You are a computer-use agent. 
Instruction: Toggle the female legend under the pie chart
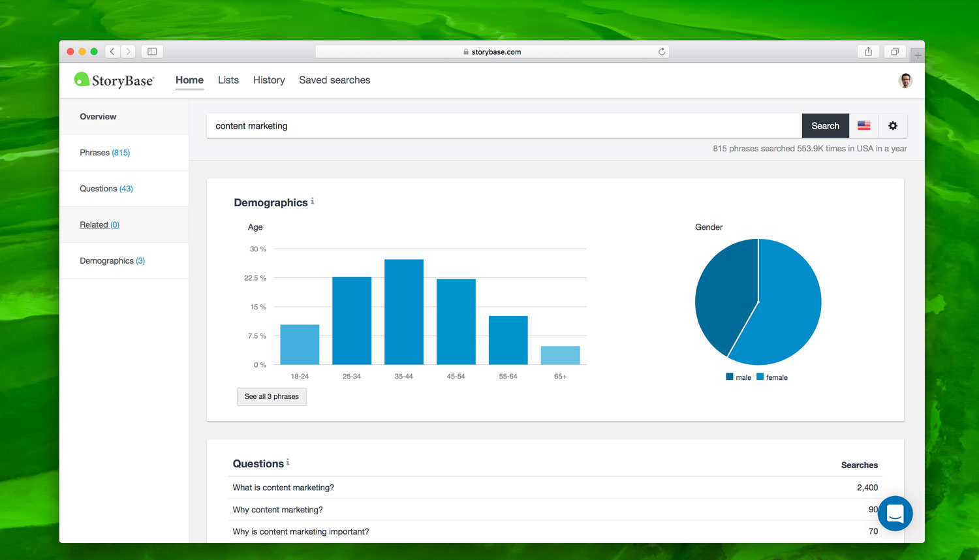click(x=772, y=377)
